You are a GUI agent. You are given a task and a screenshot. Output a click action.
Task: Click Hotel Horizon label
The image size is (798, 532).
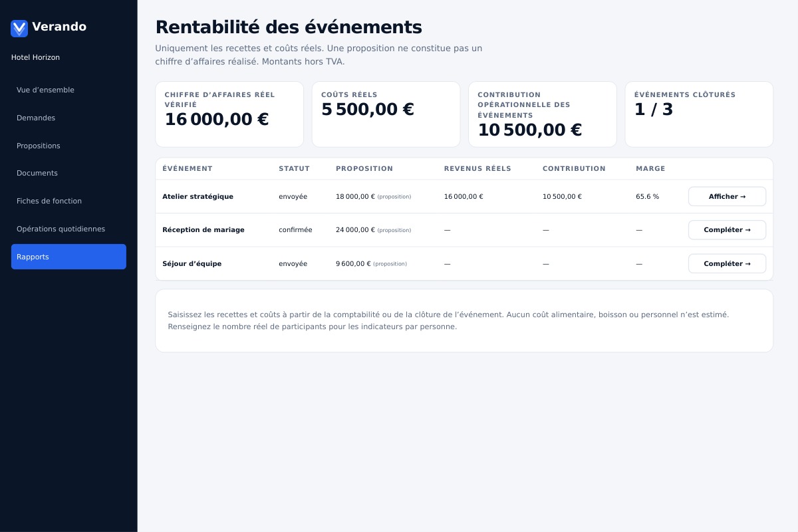35,57
